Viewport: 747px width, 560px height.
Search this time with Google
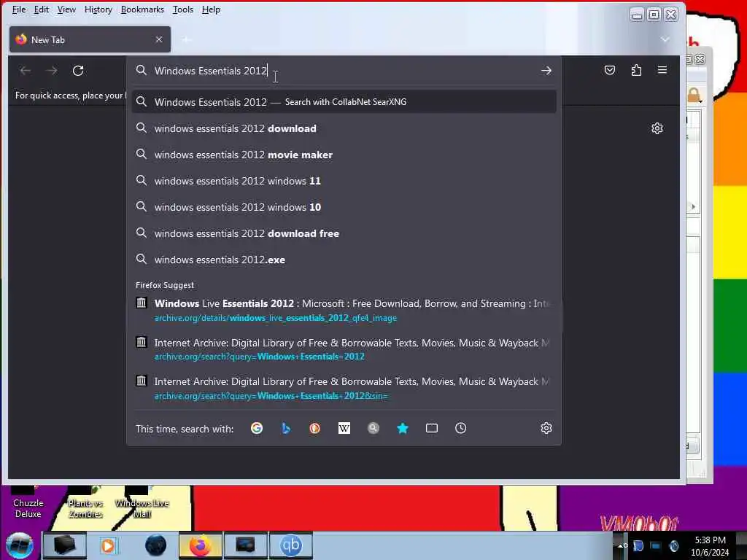(x=257, y=428)
